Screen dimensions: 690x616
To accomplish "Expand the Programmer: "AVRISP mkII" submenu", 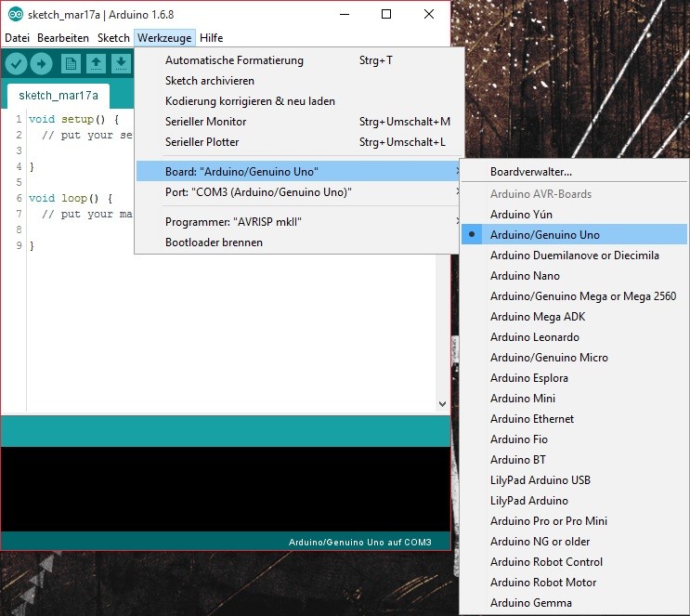I will [x=298, y=221].
